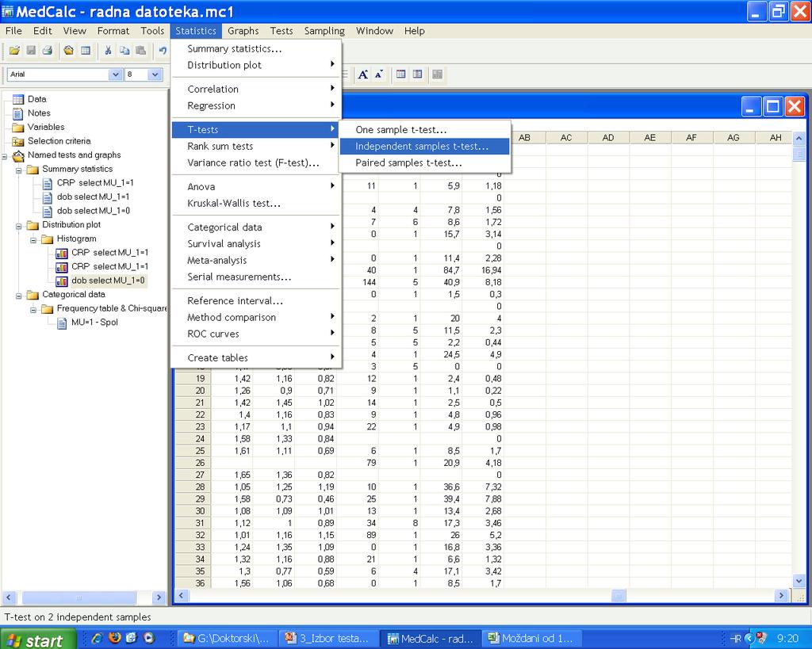Click the Open file toolbar icon
This screenshot has height=649, width=812.
point(15,51)
